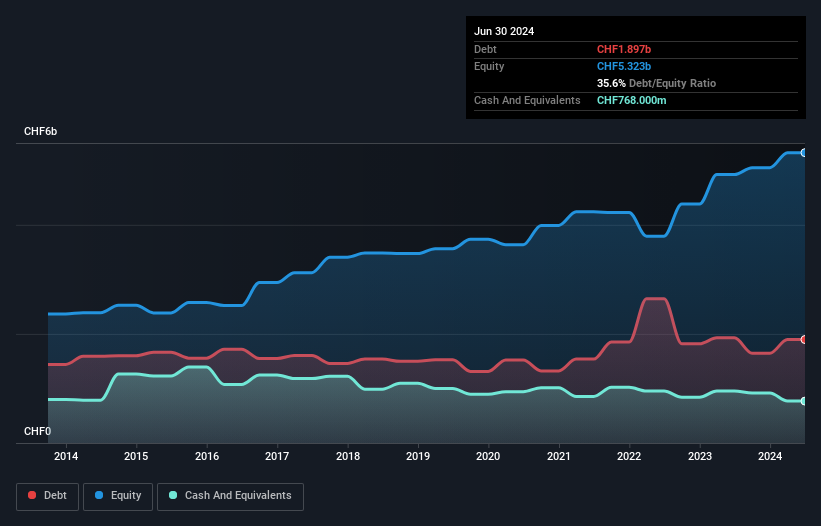Image resolution: width=821 pixels, height=526 pixels.
Task: Click the blue Equity legend dot
Action: coord(99,495)
